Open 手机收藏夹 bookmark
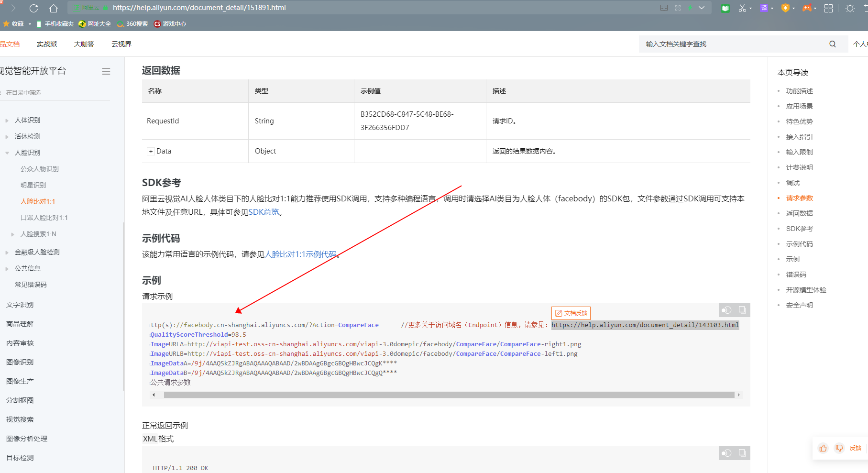The image size is (868, 473). (55, 24)
